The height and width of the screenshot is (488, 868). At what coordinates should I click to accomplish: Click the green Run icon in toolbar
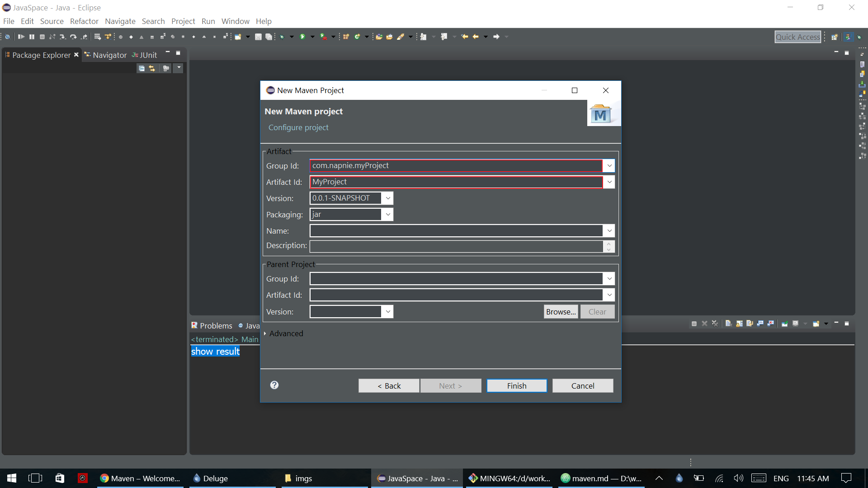302,37
